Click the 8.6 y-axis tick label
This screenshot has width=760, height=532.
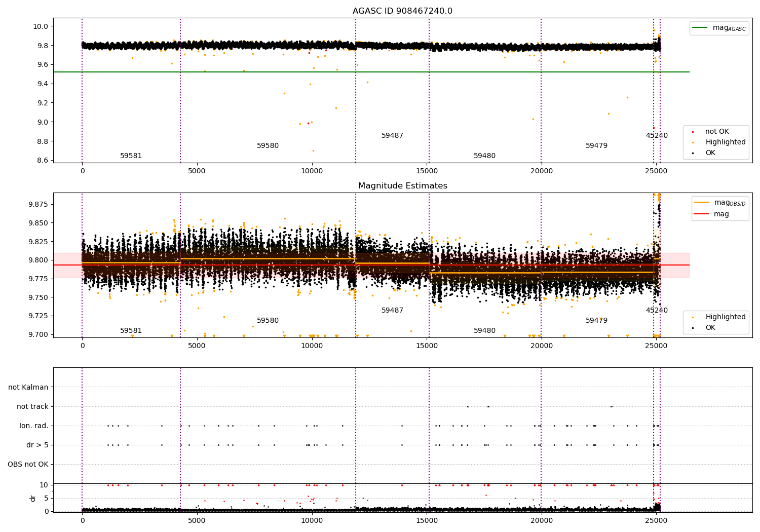point(43,161)
